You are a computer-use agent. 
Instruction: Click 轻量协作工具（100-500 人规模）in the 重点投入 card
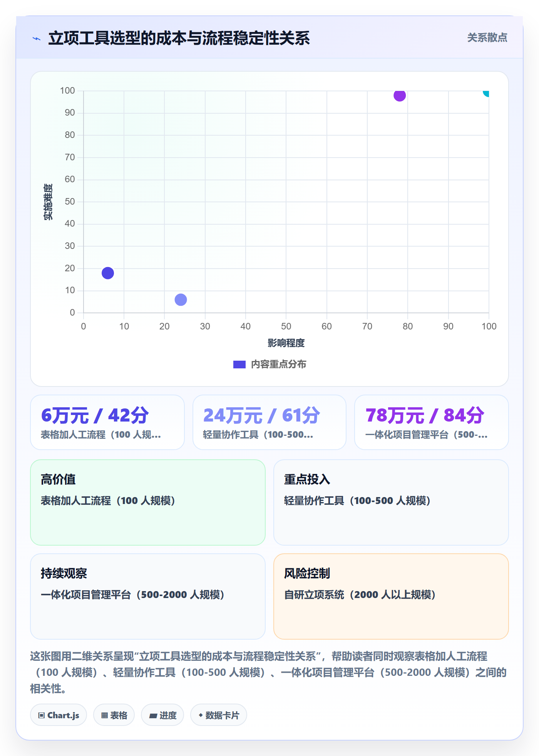pos(357,501)
